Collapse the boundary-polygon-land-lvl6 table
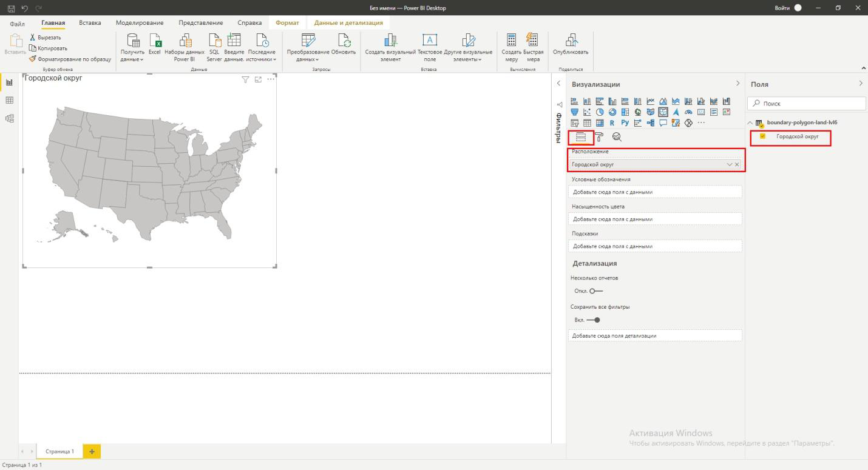 [x=749, y=123]
